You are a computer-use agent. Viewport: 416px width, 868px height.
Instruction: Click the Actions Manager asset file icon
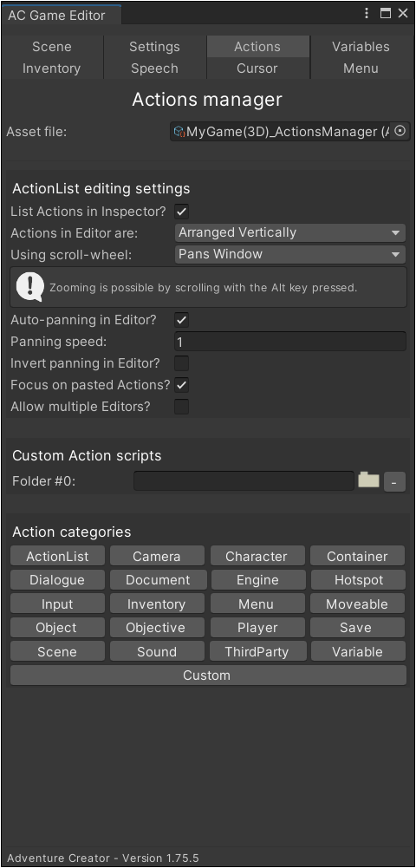(x=179, y=132)
